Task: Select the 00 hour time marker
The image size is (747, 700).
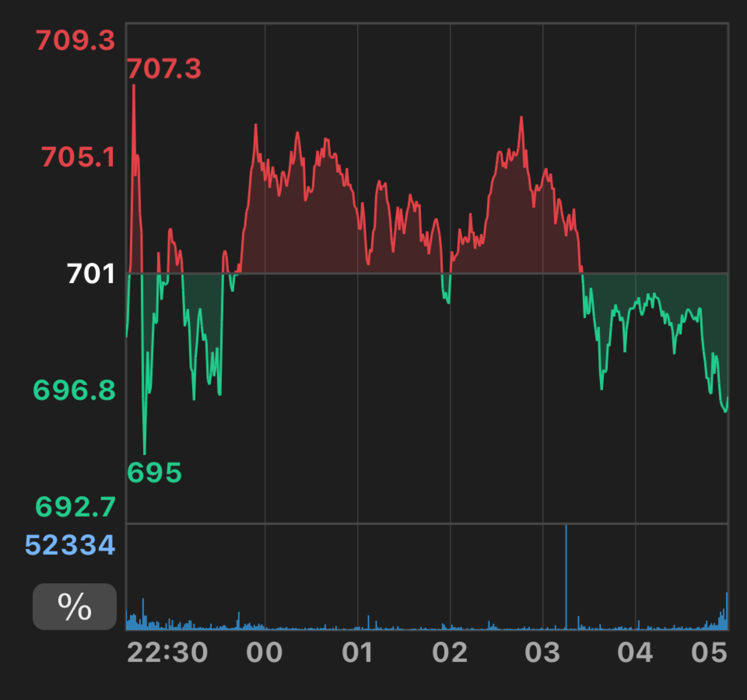Action: [x=265, y=652]
